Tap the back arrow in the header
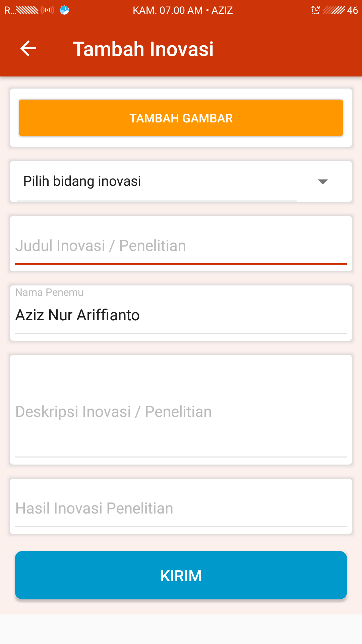Viewport: 362px width, 644px height. [x=28, y=49]
